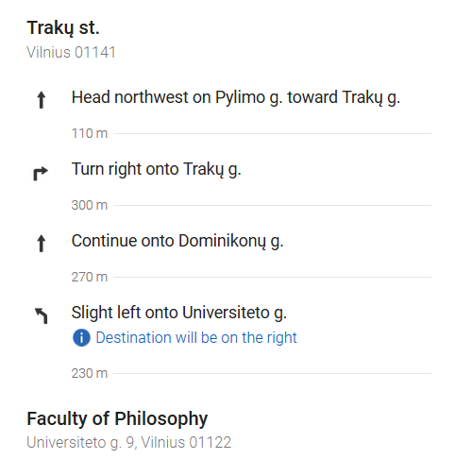Click the turn right arrow icon
Screen dimensions: 455x476
(x=41, y=174)
